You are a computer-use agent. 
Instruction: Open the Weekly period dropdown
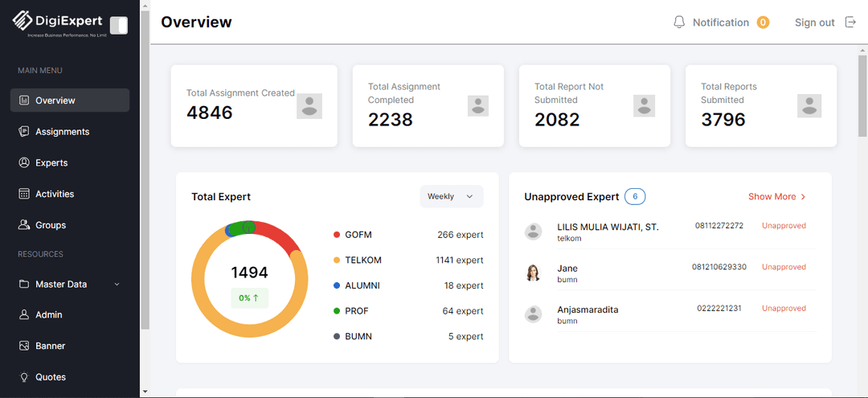(451, 196)
